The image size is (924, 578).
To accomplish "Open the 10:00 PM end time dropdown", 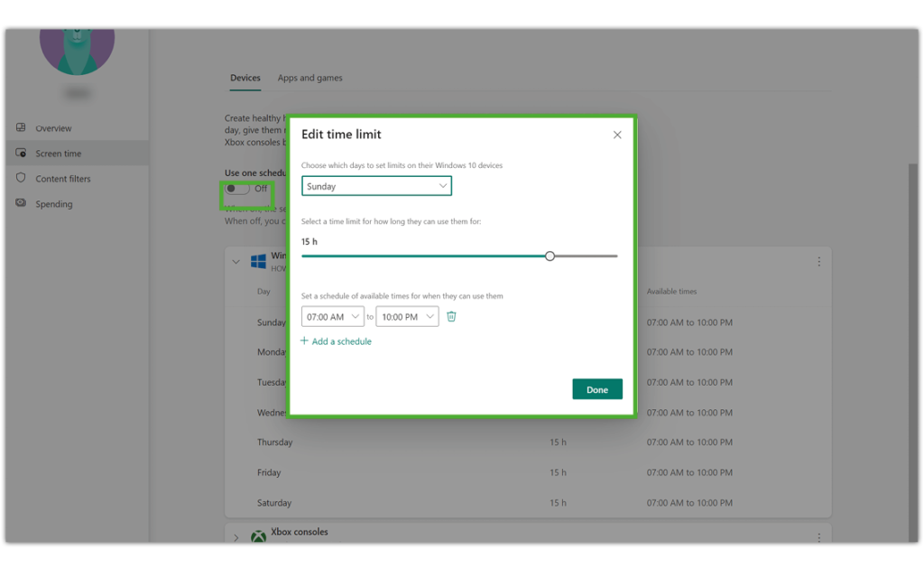I will pyautogui.click(x=407, y=317).
